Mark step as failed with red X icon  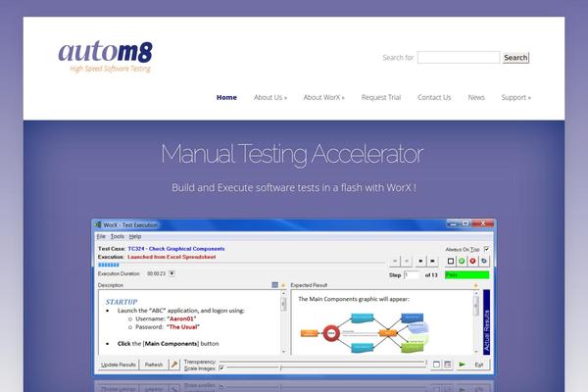pos(473,261)
